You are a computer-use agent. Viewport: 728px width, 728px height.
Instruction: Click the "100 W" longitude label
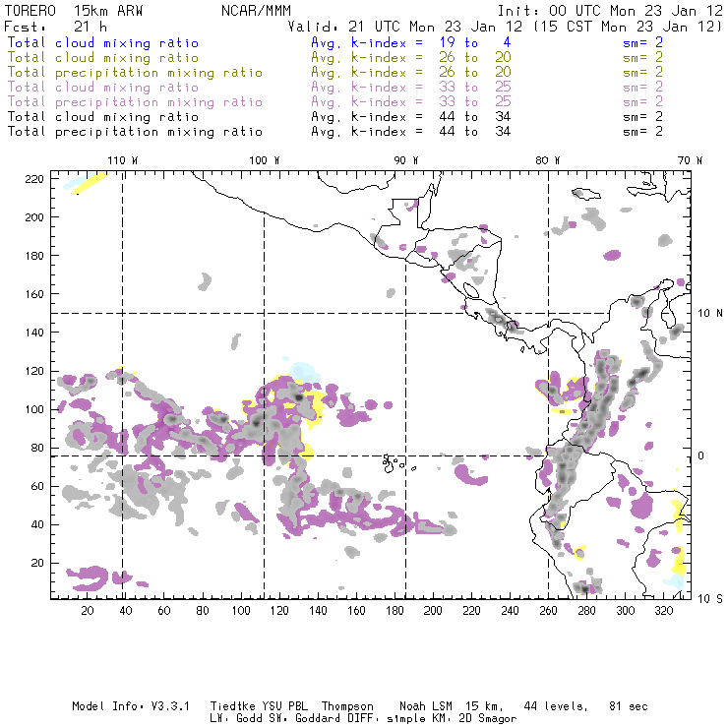click(x=265, y=160)
